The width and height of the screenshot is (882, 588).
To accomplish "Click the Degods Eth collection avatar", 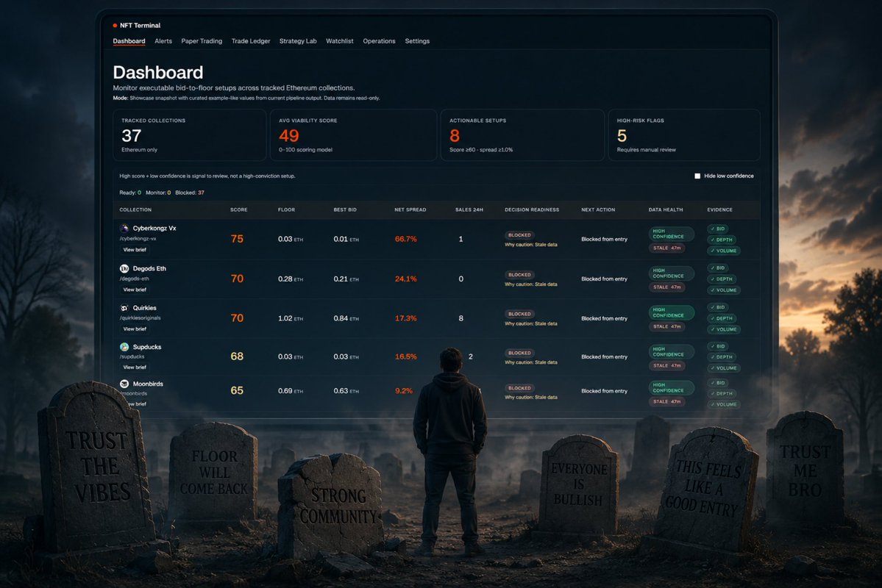I will point(124,269).
